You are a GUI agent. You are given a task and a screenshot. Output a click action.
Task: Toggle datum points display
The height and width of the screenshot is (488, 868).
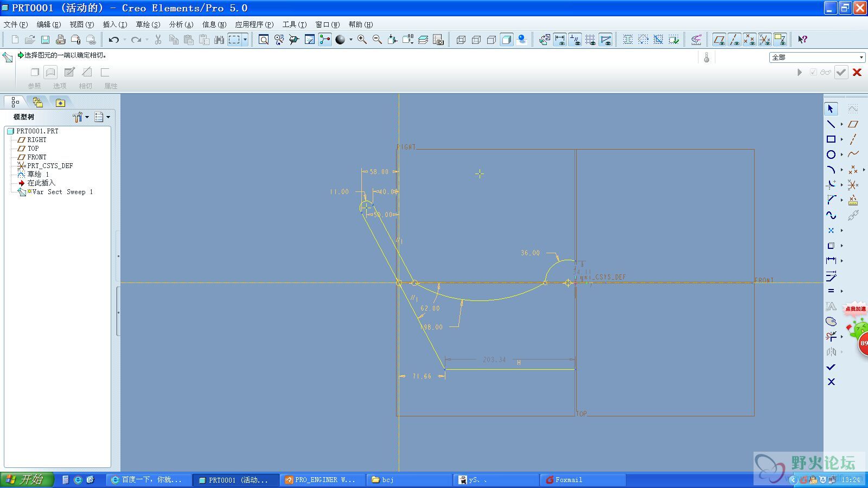pyautogui.click(x=750, y=40)
